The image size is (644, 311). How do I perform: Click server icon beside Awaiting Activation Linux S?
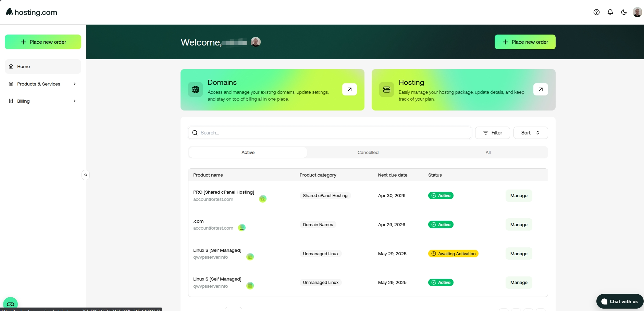pyautogui.click(x=250, y=257)
